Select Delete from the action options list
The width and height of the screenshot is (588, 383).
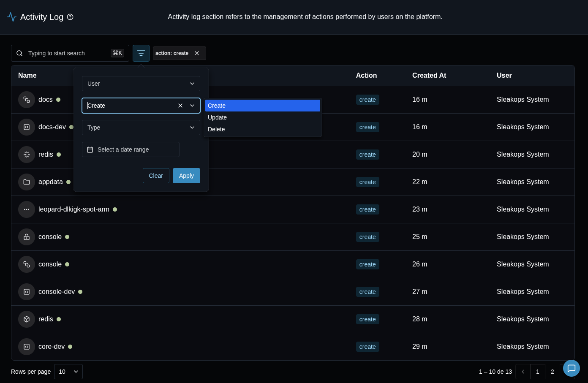coord(216,129)
